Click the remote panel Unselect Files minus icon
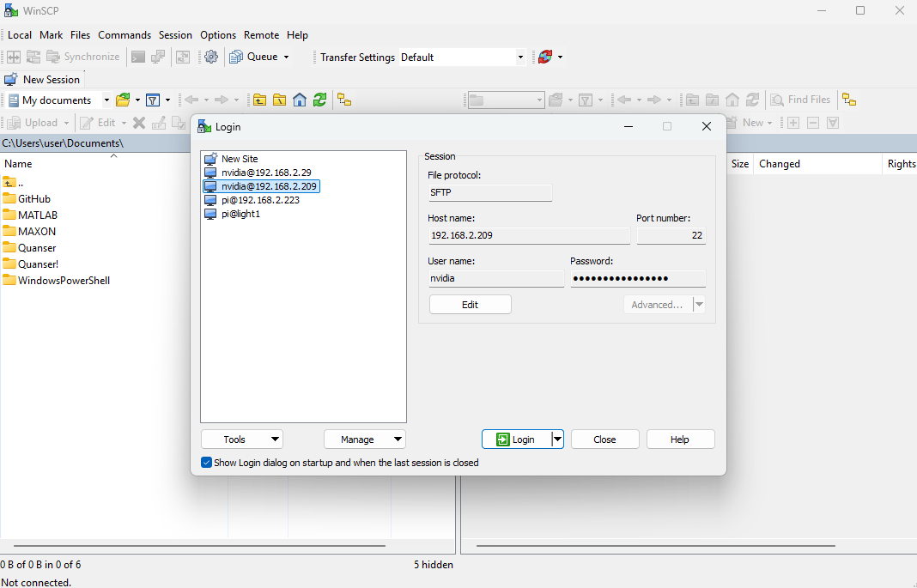This screenshot has width=917, height=588. click(813, 123)
